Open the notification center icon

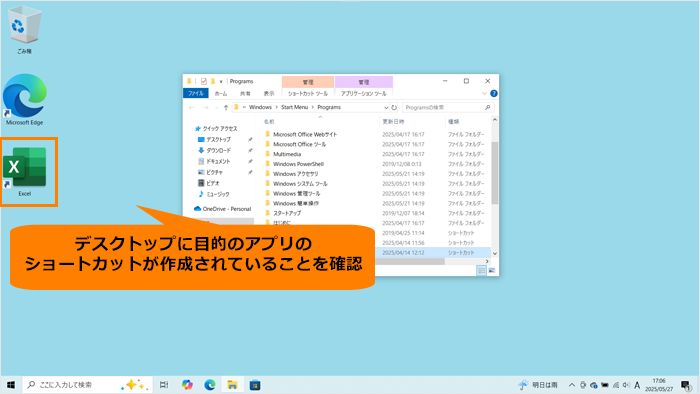[686, 385]
